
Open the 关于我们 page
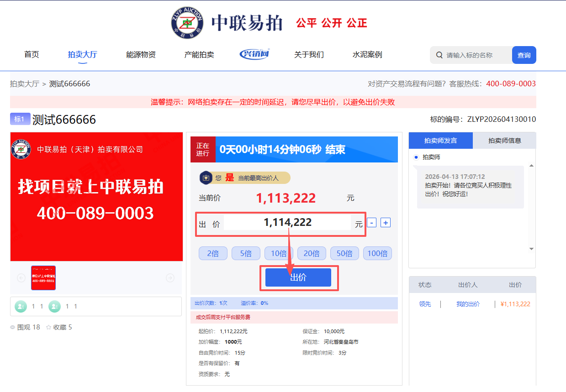click(x=309, y=55)
